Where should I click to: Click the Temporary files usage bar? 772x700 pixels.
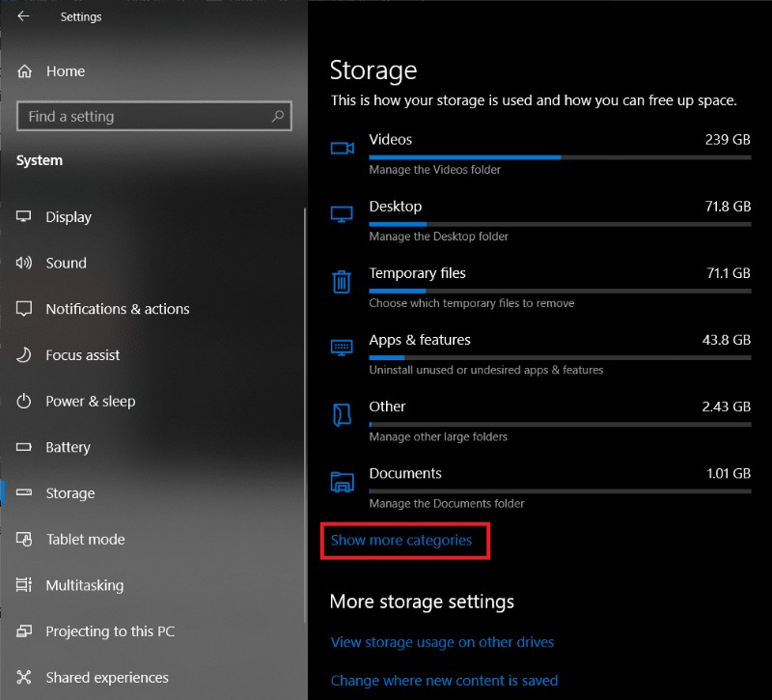point(561,292)
